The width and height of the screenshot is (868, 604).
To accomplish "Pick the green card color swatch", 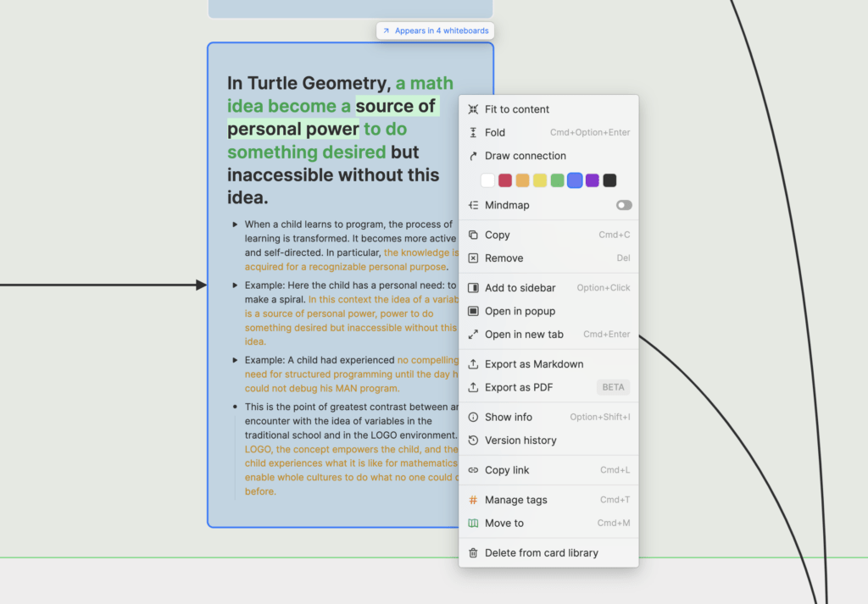I will (558, 180).
